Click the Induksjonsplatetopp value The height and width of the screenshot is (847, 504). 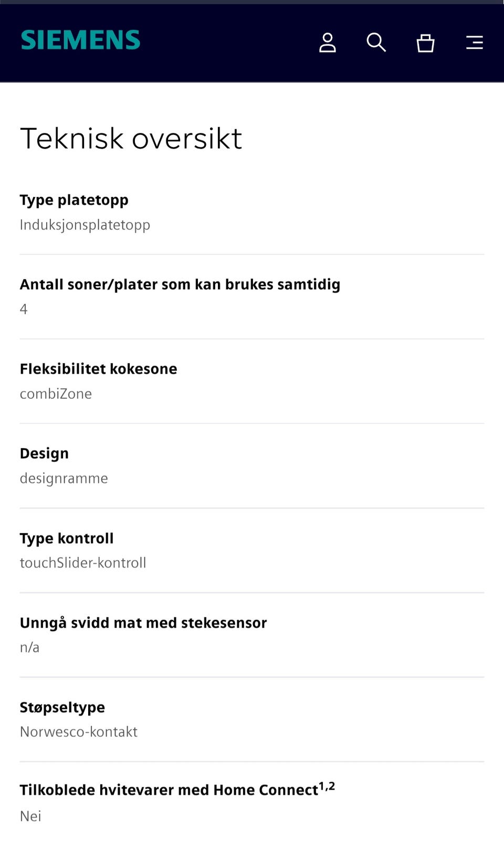pos(85,225)
